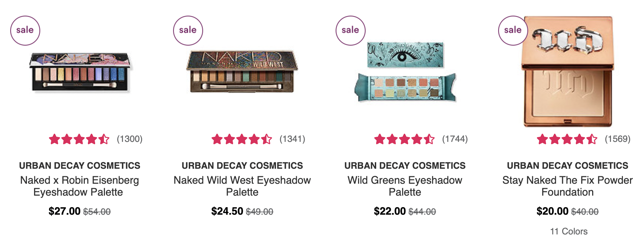Image resolution: width=644 pixels, height=247 pixels.
Task: Click star rating of Stay Naked foundation
Action: click(567, 139)
